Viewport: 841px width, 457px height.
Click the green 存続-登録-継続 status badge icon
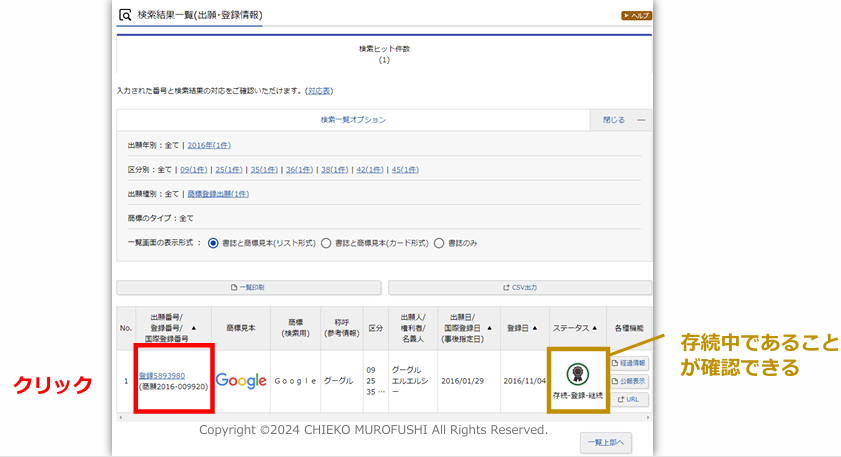pyautogui.click(x=576, y=374)
